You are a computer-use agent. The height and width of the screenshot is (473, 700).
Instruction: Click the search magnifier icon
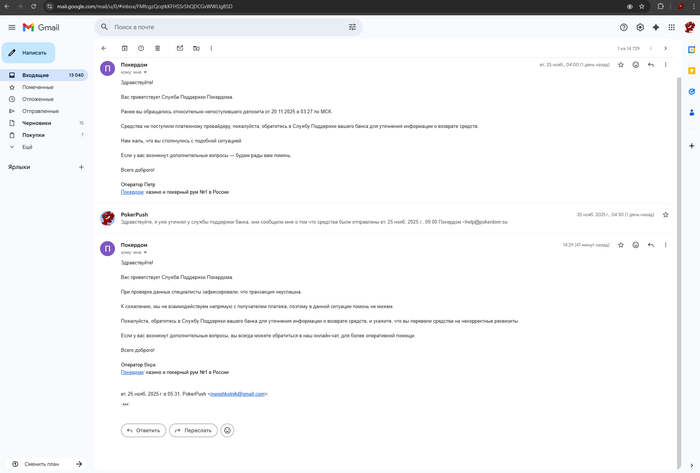pos(104,27)
